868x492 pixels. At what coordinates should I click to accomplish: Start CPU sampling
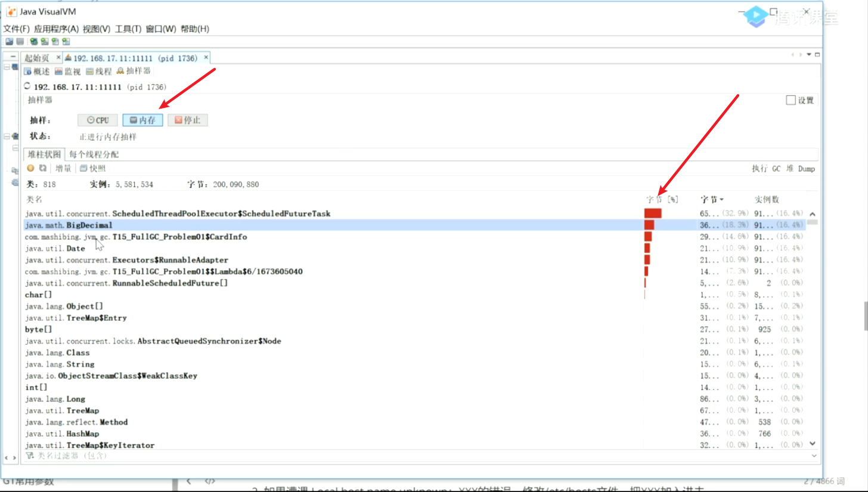tap(98, 120)
